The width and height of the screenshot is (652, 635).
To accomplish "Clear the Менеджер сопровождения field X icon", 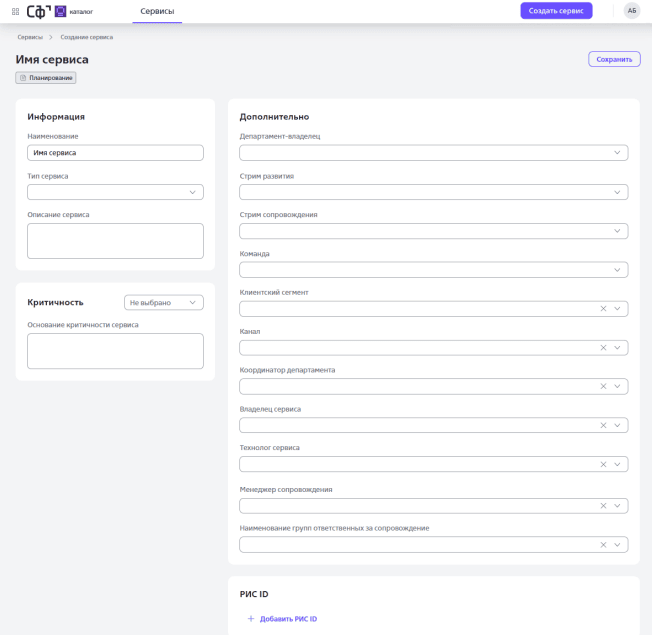I will (603, 506).
